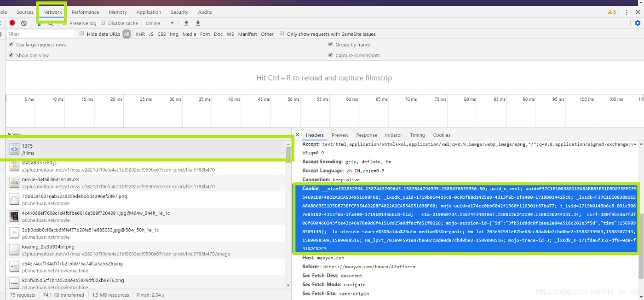Toggle the Group by frame checkbox
644x300 pixels.
[x=331, y=44]
